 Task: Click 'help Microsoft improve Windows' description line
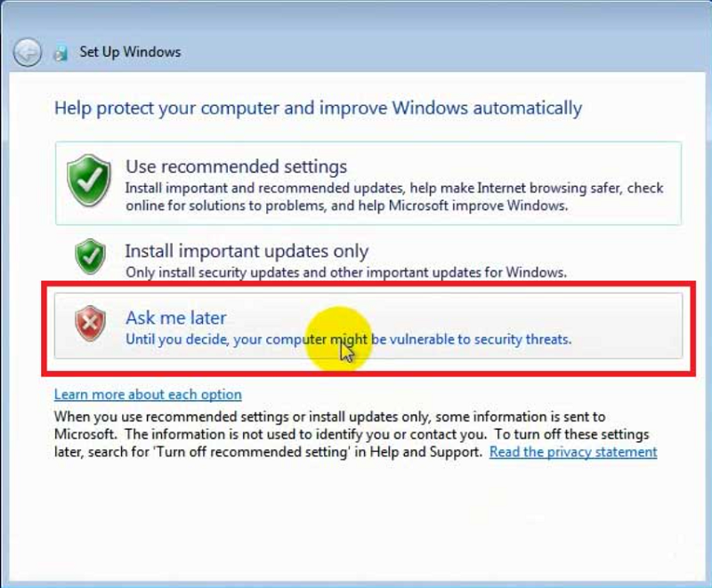click(472, 205)
